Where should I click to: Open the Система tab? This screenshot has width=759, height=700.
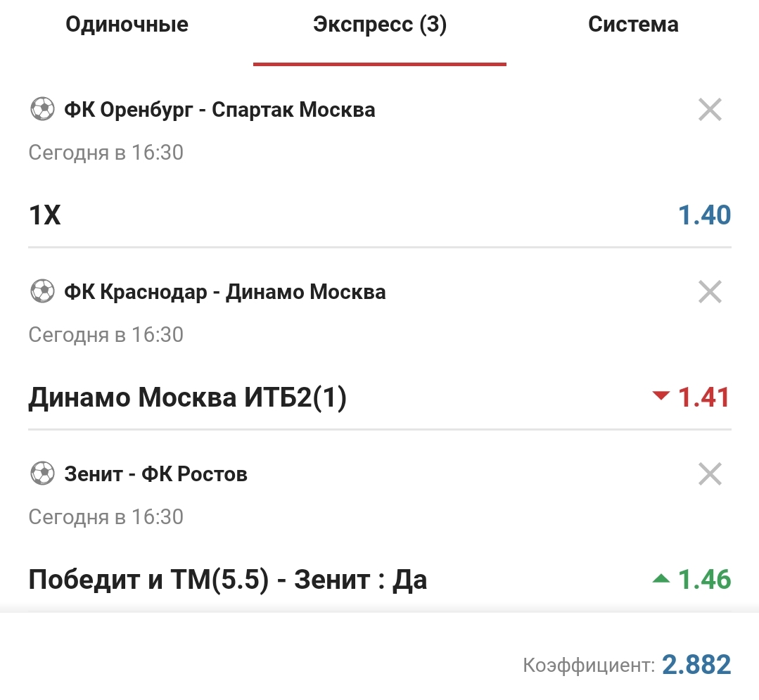point(633,25)
